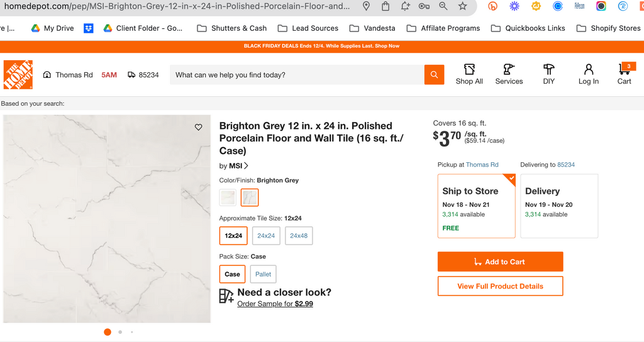Click the browser location pin icon
Screen dimensions: 644x342
coord(366,6)
